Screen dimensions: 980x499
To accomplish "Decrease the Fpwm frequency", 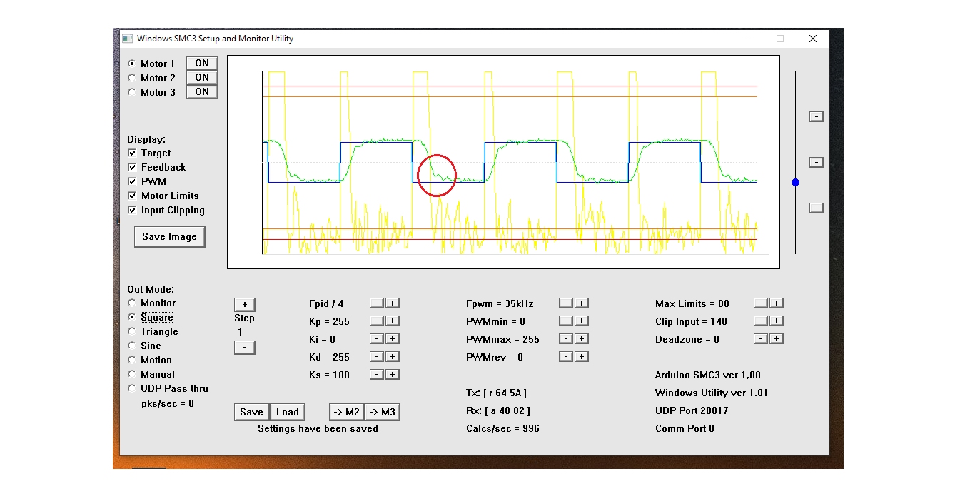I will click(x=565, y=303).
